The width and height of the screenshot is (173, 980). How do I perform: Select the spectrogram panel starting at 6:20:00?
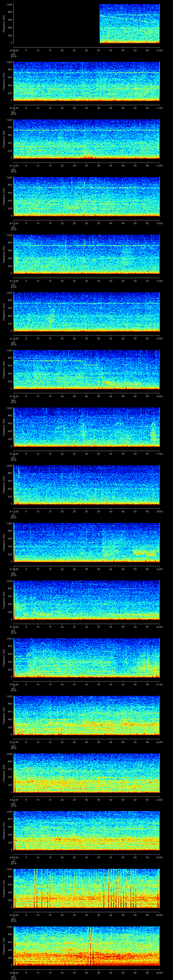click(87, 658)
